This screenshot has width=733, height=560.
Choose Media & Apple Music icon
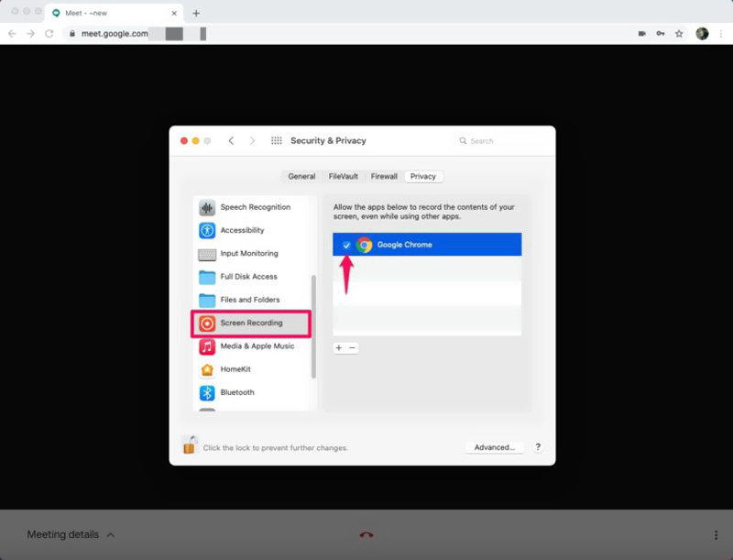click(207, 346)
